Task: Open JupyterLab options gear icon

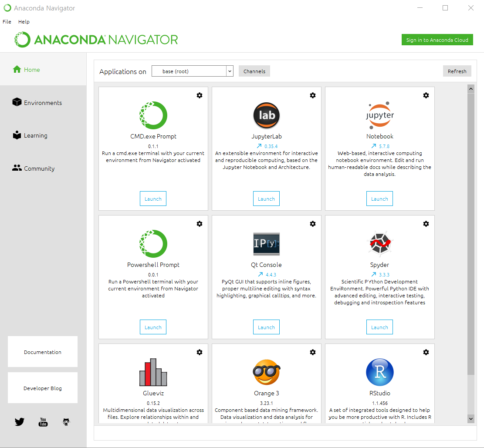Action: tap(313, 95)
